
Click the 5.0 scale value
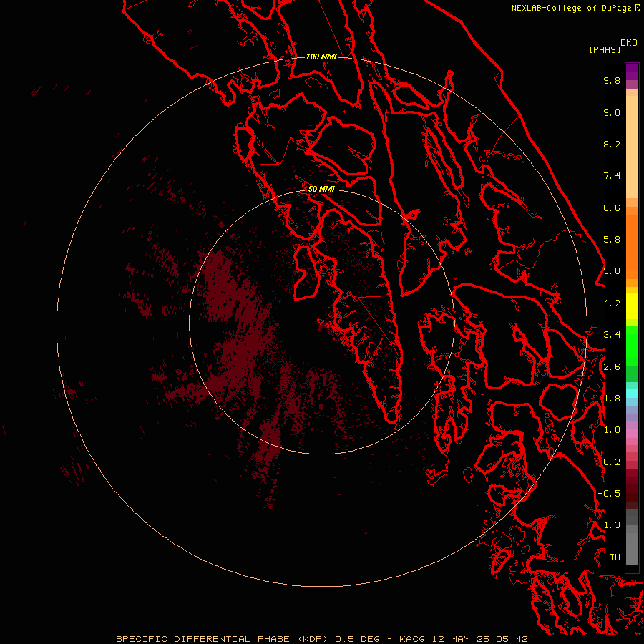[612, 271]
